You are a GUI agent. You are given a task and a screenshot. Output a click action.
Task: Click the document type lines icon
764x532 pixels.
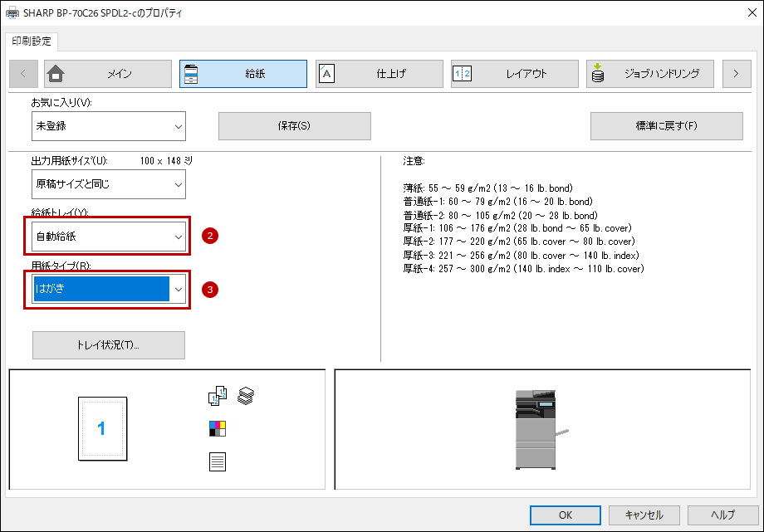click(x=218, y=461)
